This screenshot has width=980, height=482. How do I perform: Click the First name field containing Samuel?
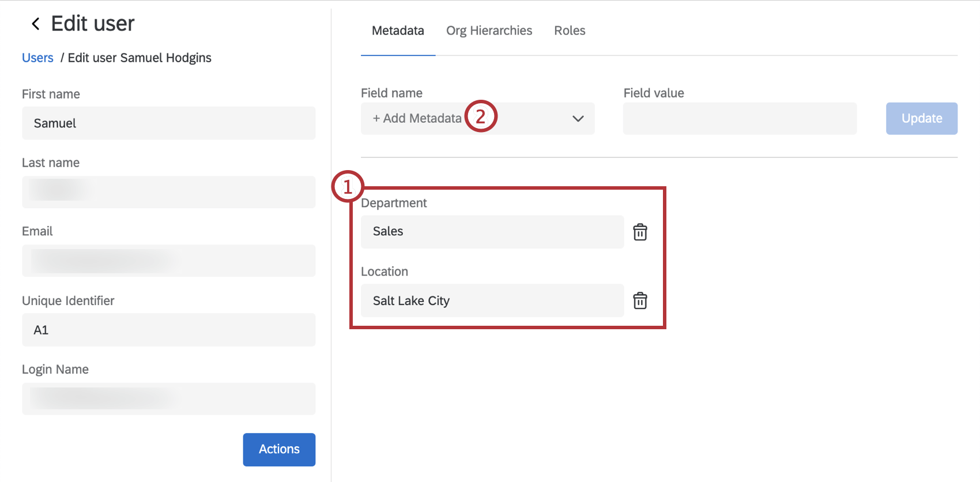tap(168, 123)
